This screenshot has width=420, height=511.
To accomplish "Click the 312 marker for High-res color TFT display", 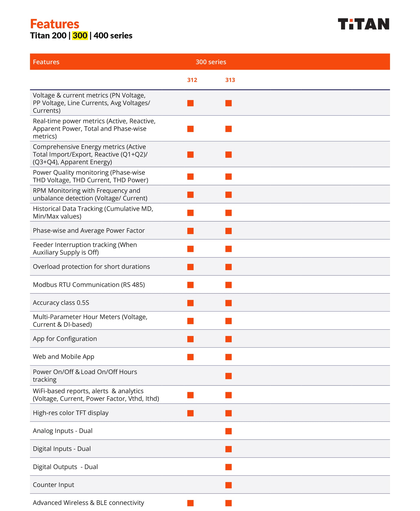I will (190, 413).
